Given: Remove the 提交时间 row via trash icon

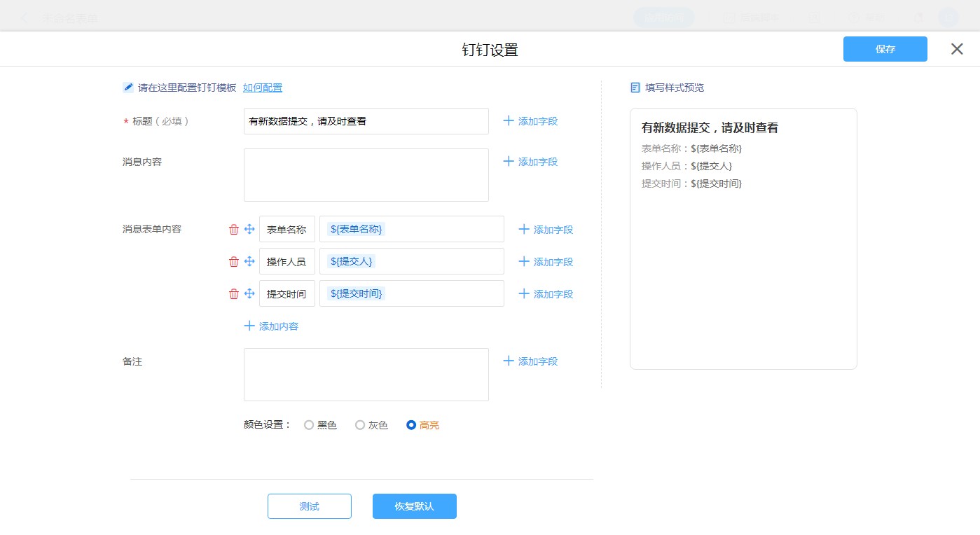Looking at the screenshot, I should [234, 294].
